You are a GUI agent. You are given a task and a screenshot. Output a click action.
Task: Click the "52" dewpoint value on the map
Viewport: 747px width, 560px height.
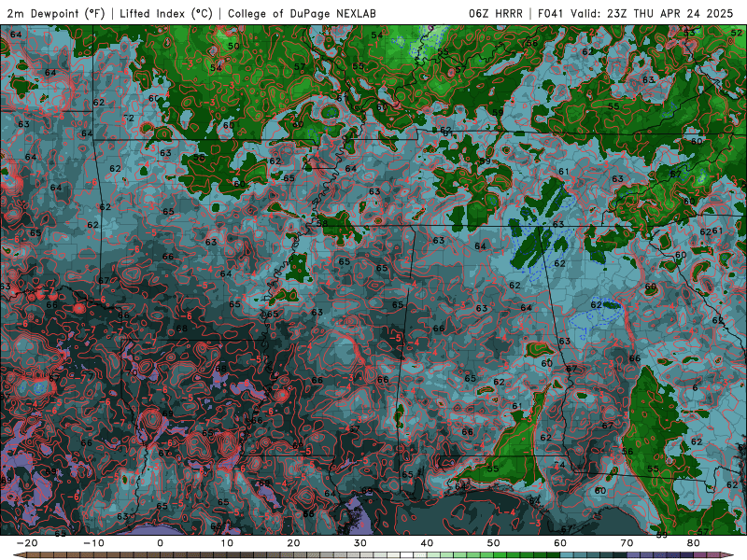point(737,33)
